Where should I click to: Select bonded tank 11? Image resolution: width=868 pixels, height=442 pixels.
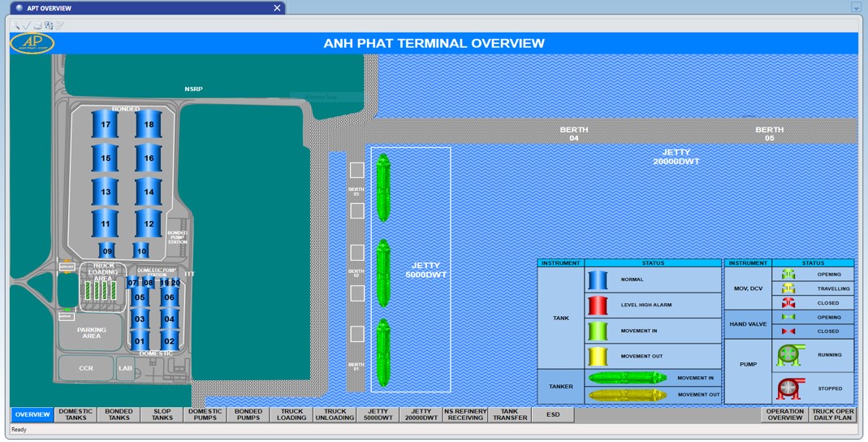106,223
